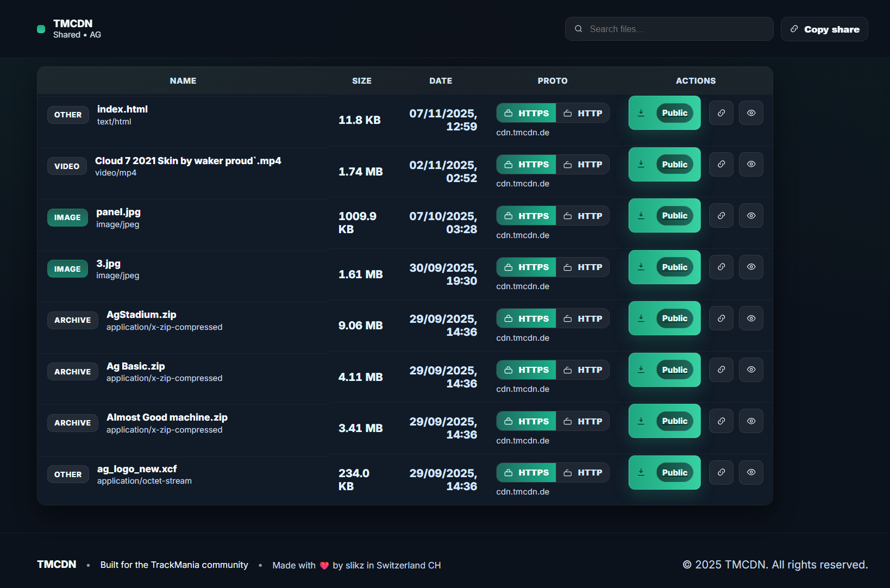Click the SIZE column header
The height and width of the screenshot is (588, 890).
coord(361,81)
